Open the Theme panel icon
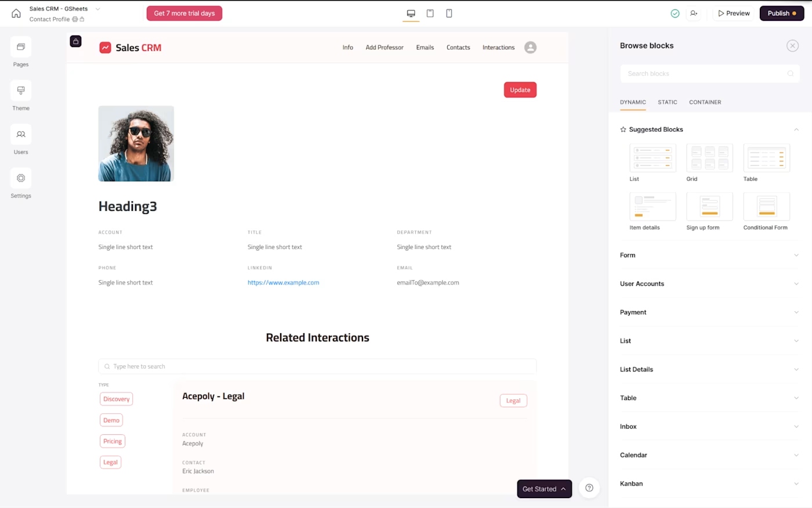The width and height of the screenshot is (812, 508). [21, 91]
